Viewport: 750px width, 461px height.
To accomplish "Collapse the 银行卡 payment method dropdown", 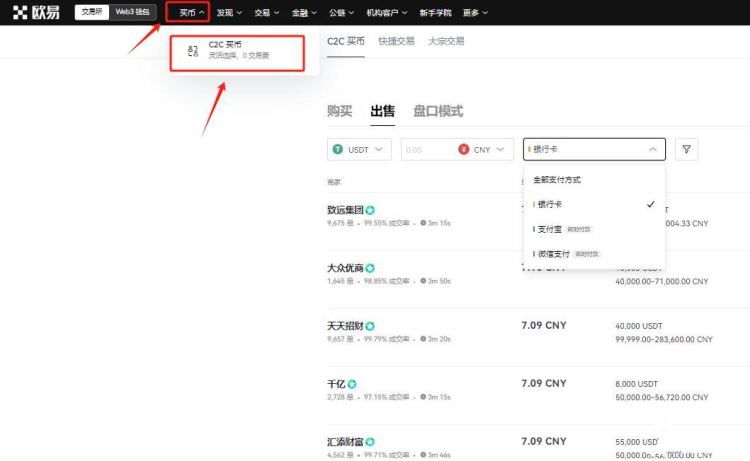I will [x=594, y=149].
